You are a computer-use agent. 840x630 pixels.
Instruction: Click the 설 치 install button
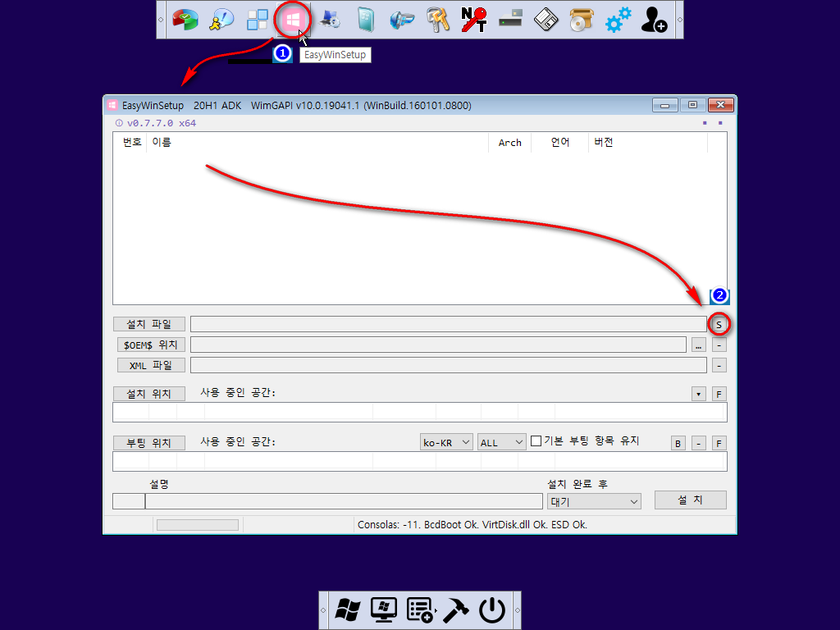(x=691, y=500)
